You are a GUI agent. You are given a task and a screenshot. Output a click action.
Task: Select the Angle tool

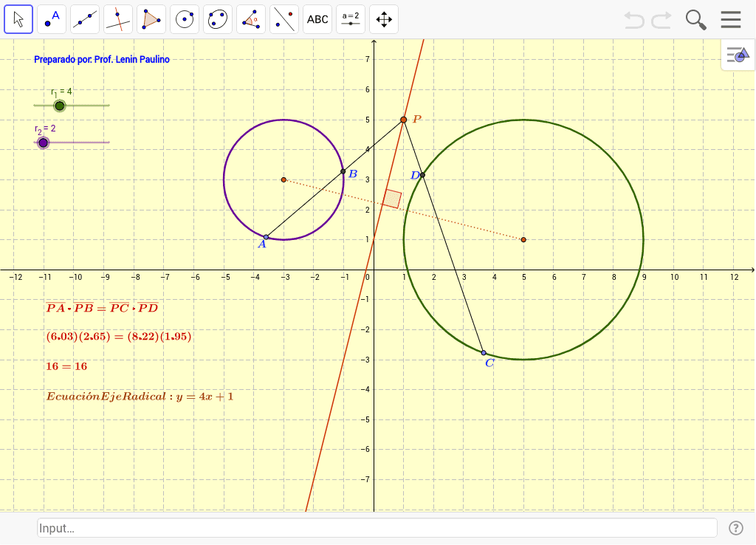pyautogui.click(x=251, y=18)
